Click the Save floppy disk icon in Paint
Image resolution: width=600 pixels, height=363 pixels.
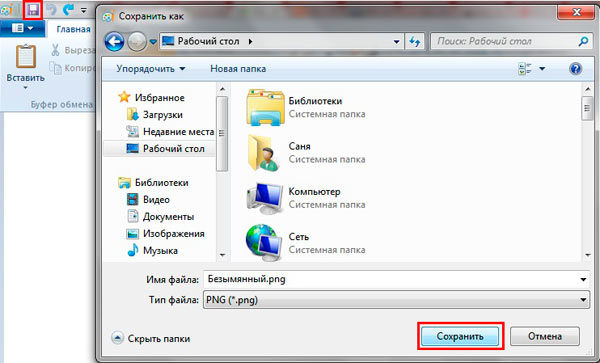point(33,10)
